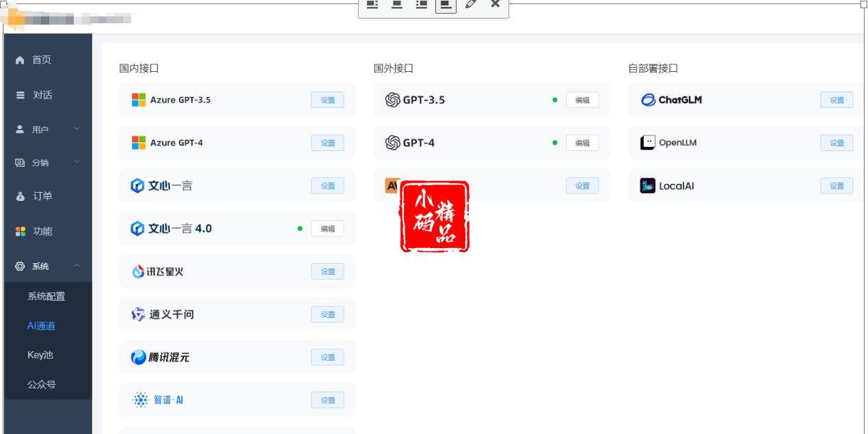Screen dimensions: 868x434
Task: Click the list icon beside 对话
Action: pyautogui.click(x=21, y=95)
